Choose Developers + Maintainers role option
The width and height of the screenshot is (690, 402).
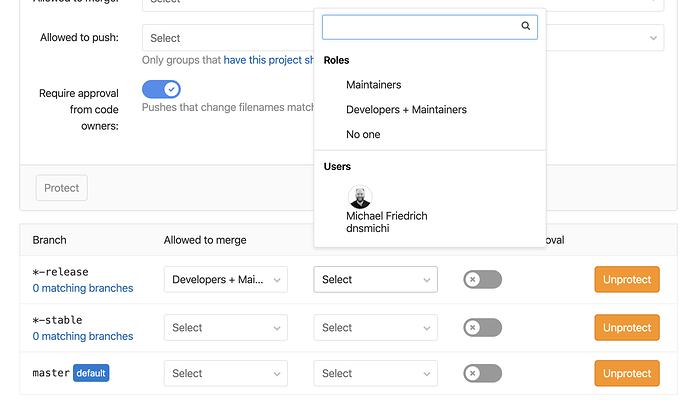406,110
